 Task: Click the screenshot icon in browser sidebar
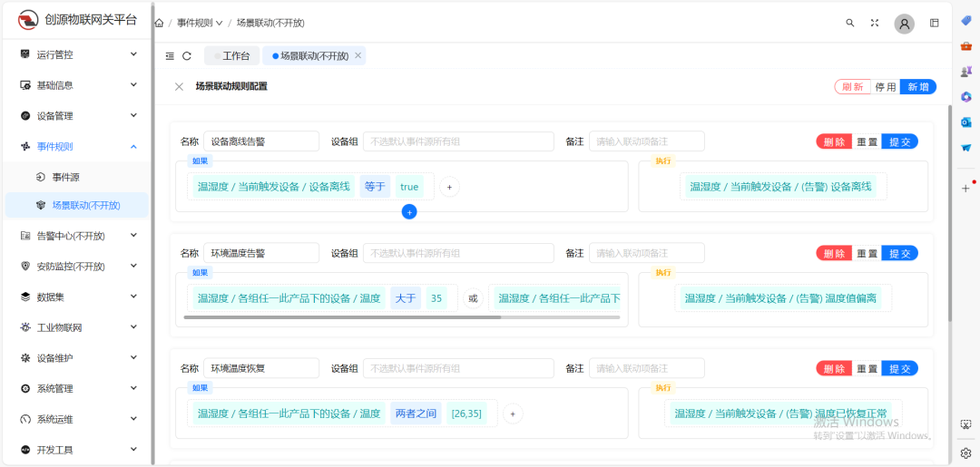click(x=965, y=423)
